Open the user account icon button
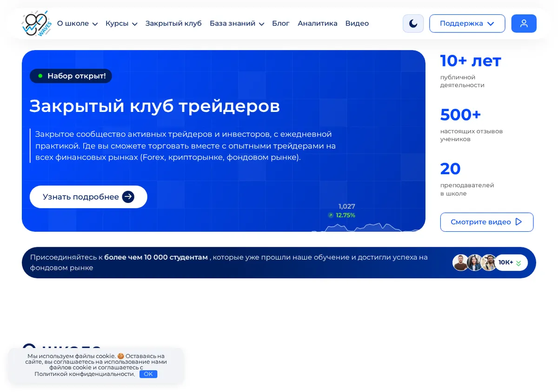The image size is (558, 392). point(524,24)
